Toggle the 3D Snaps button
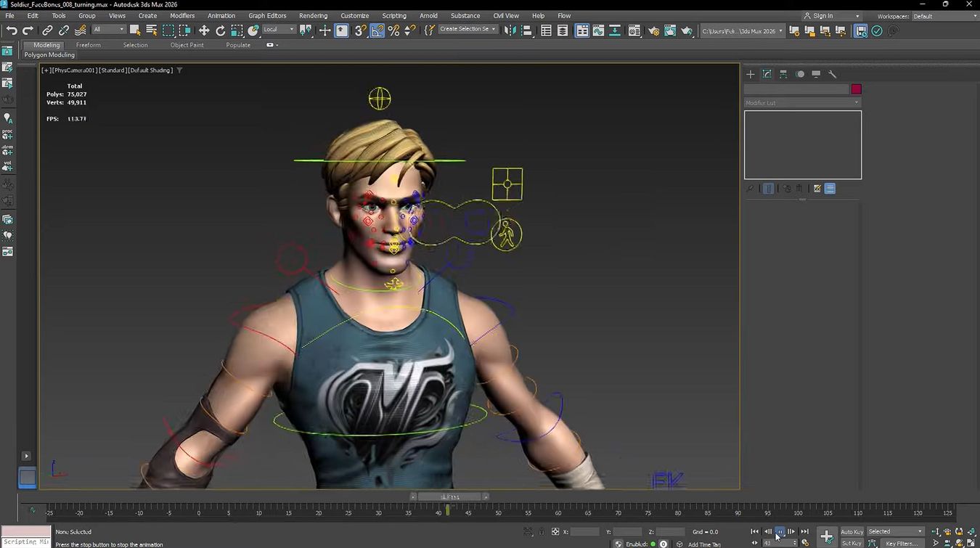This screenshot has height=548, width=980. (x=361, y=30)
